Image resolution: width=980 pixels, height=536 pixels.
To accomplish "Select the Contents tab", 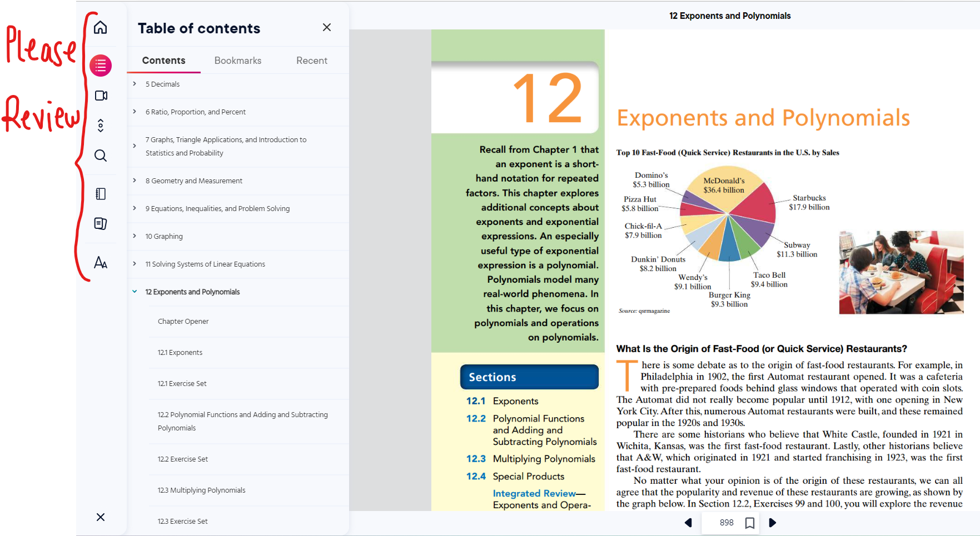I will point(163,61).
